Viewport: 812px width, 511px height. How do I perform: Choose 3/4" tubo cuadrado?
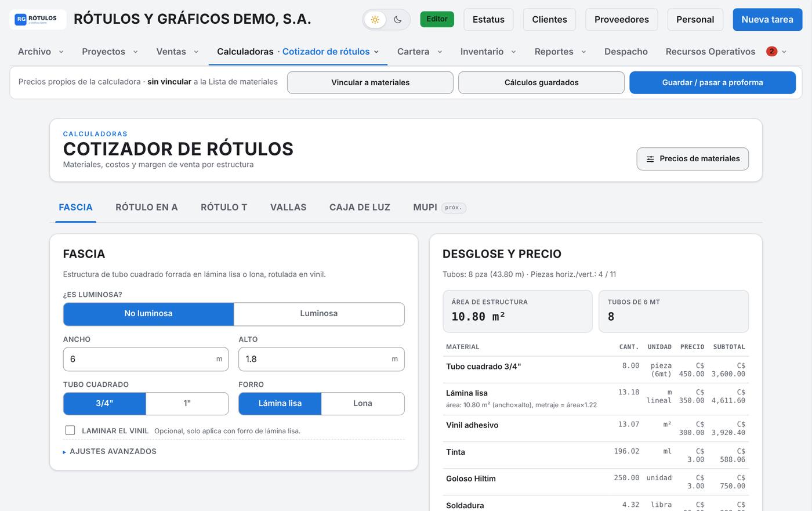click(x=104, y=404)
